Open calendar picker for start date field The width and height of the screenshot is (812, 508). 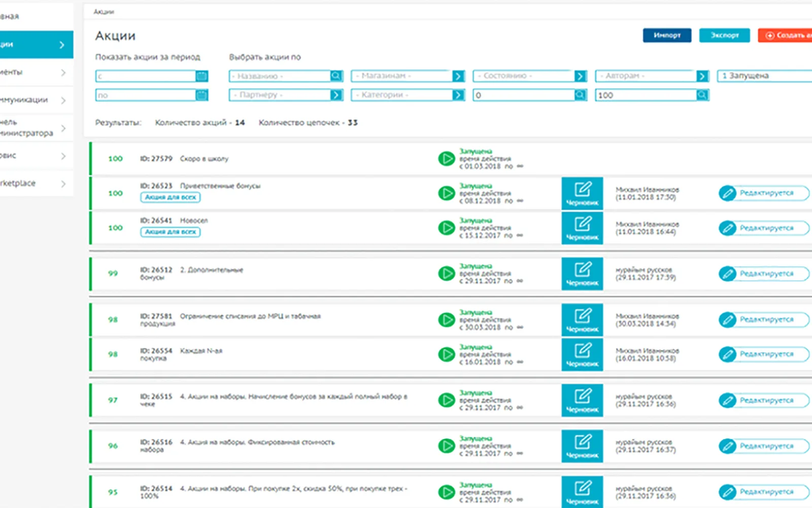click(x=202, y=76)
